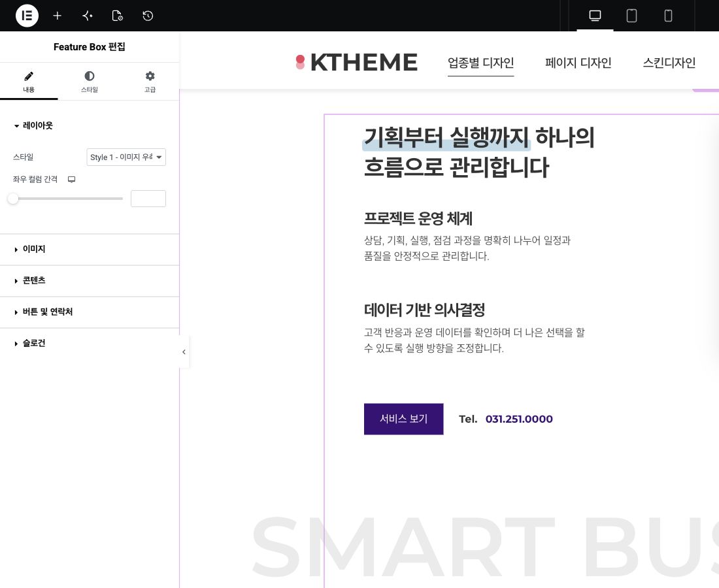Open the 페이지 디자인 menu item
719x588 pixels.
578,63
